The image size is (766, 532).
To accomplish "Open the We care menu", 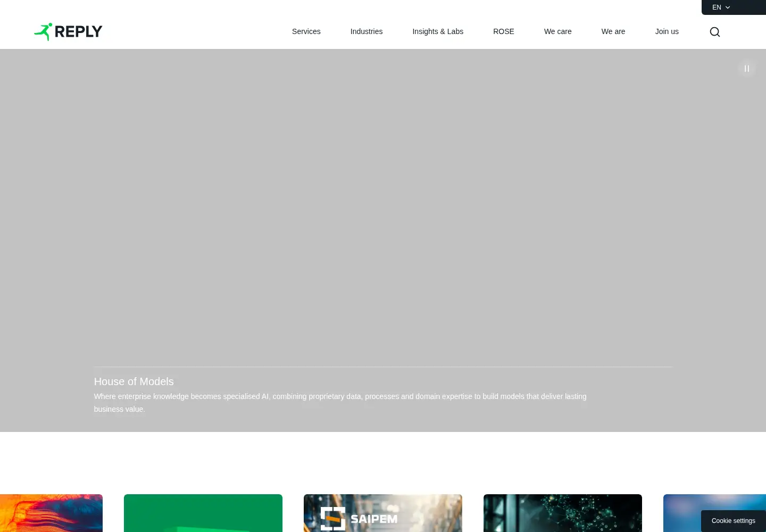I will pyautogui.click(x=558, y=31).
